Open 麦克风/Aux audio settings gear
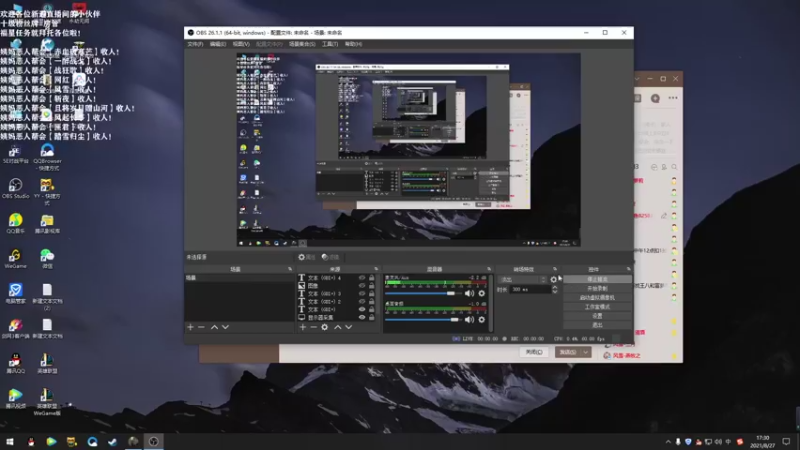Screen dimensions: 800x450 click(x=482, y=293)
